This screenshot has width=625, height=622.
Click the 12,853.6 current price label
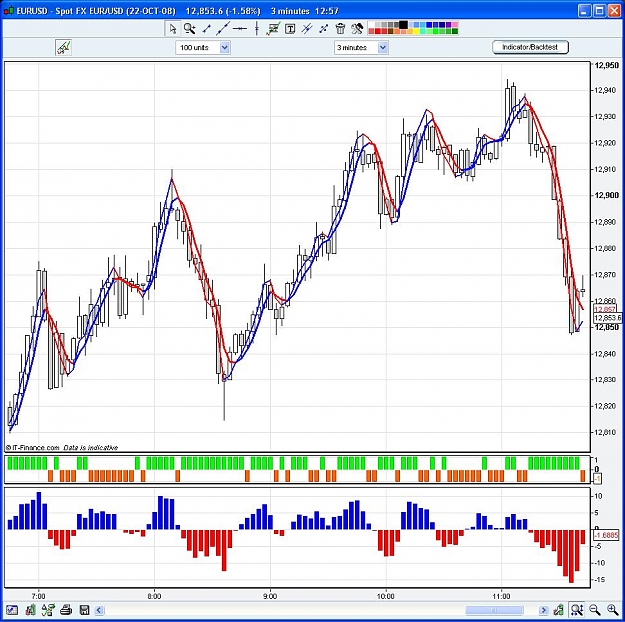(x=607, y=318)
